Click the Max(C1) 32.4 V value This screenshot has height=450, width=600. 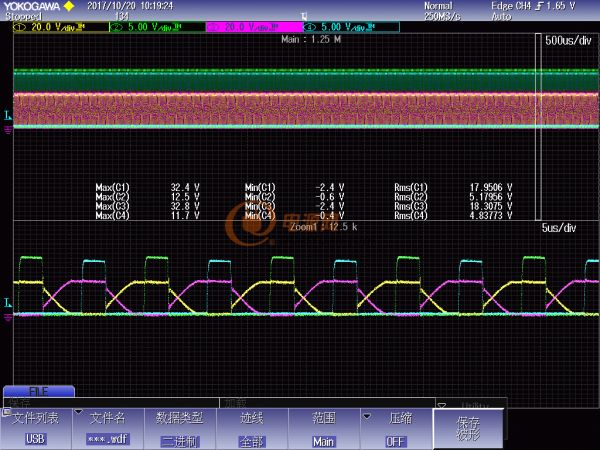(185, 188)
